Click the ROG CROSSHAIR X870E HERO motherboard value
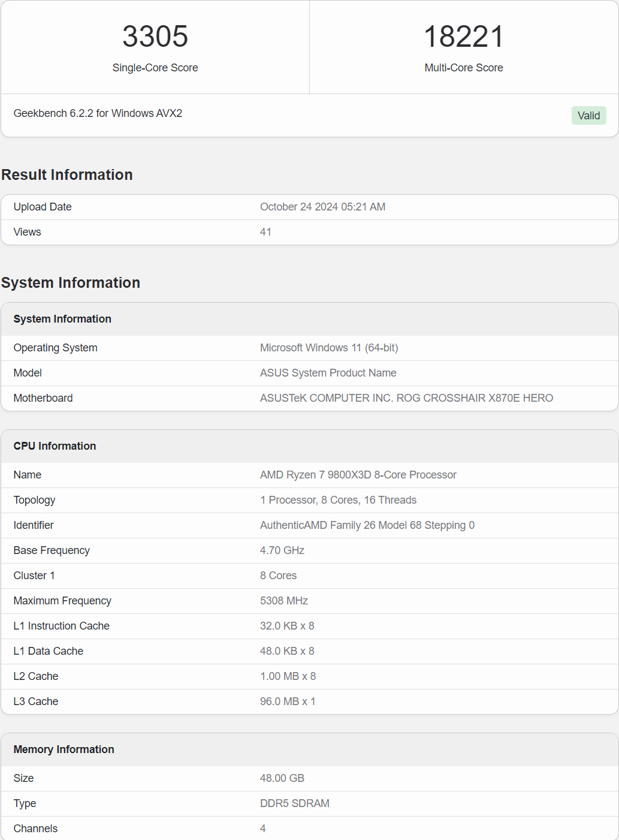Image resolution: width=619 pixels, height=840 pixels. pos(406,398)
